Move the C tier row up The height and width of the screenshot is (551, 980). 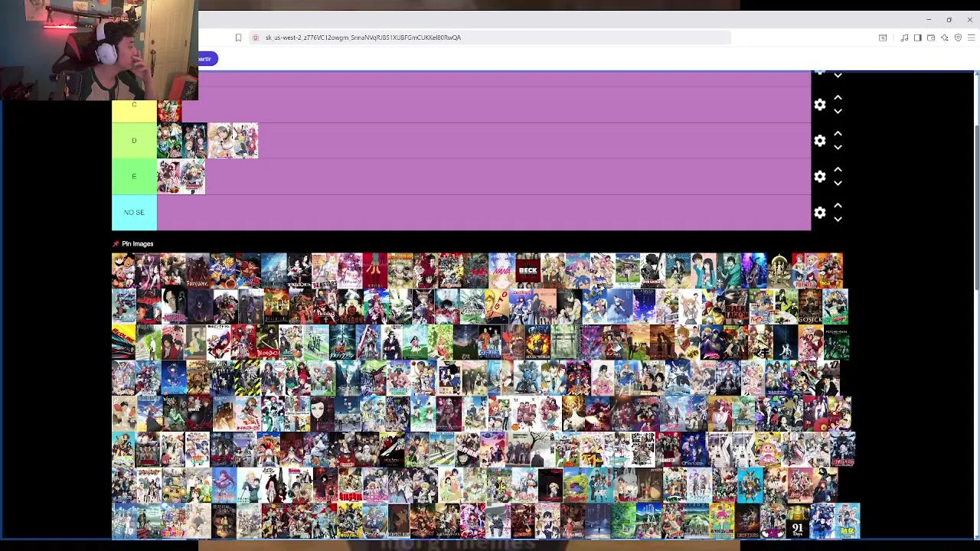point(838,98)
